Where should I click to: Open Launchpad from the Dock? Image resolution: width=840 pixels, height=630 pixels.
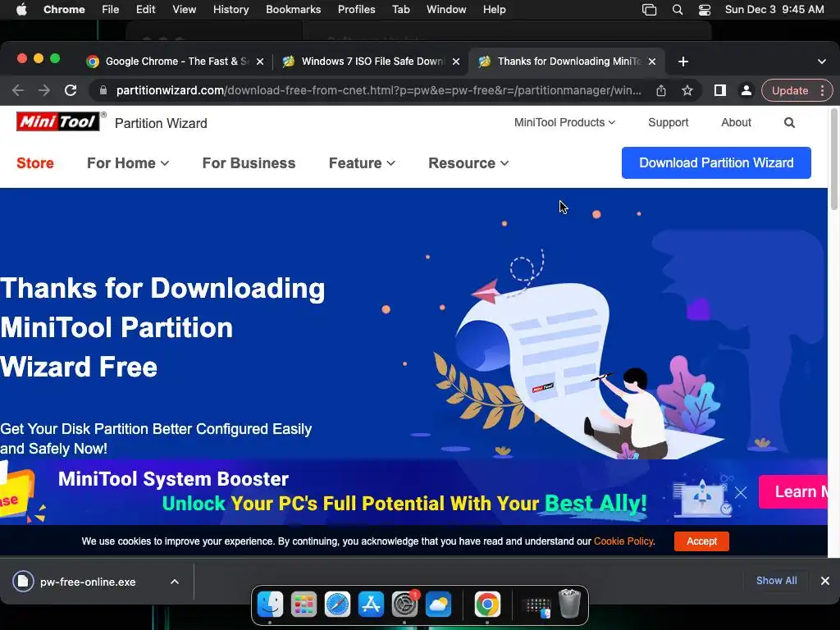[304, 605]
